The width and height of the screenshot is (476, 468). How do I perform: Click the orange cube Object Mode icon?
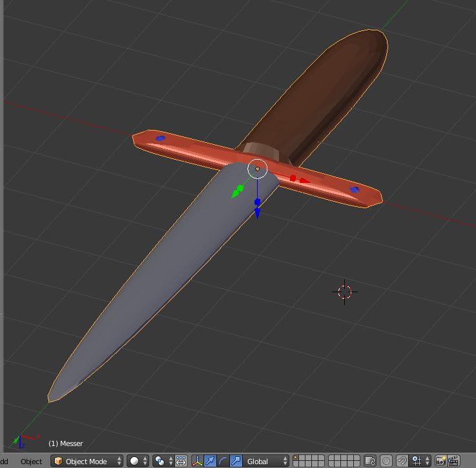58,461
